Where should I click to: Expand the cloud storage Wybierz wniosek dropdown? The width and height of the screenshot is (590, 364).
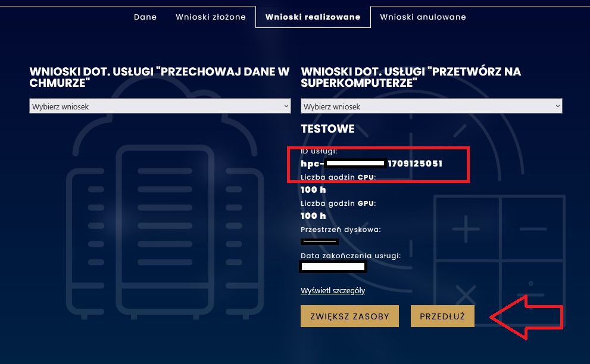(160, 106)
